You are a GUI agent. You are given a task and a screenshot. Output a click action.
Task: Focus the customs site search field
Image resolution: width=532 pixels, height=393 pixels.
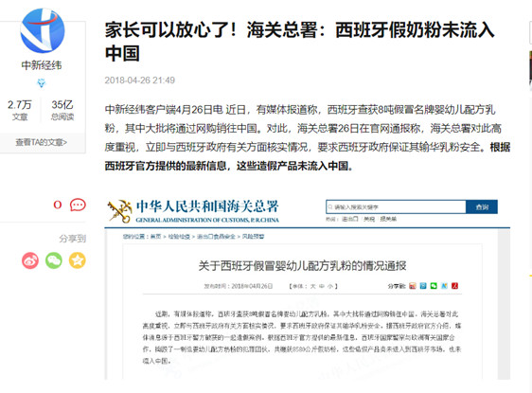pos(396,206)
